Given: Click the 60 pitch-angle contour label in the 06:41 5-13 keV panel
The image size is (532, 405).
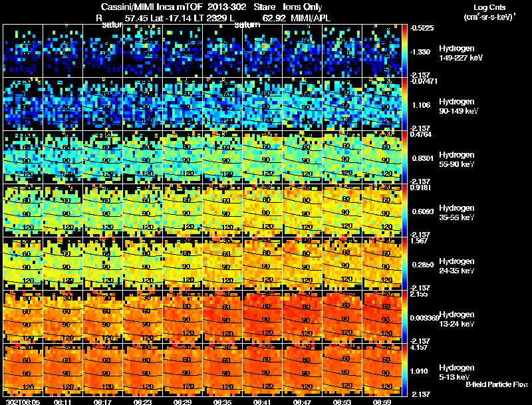Looking at the screenshot, I should pos(266,360).
